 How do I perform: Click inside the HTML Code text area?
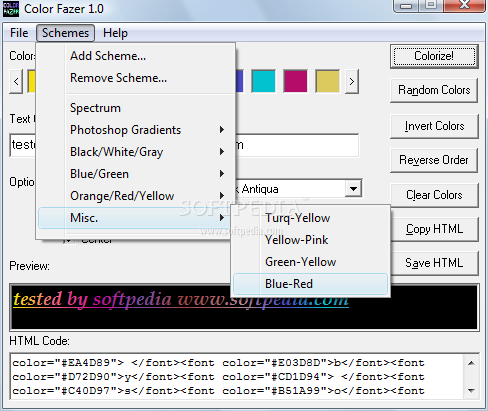[x=237, y=376]
